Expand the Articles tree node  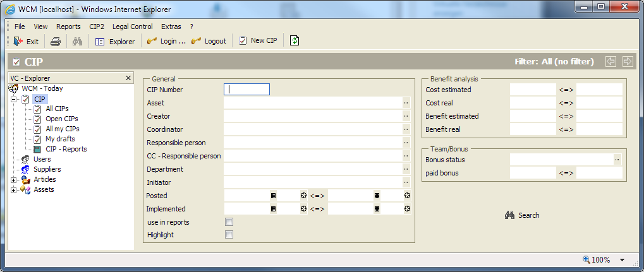tap(14, 180)
